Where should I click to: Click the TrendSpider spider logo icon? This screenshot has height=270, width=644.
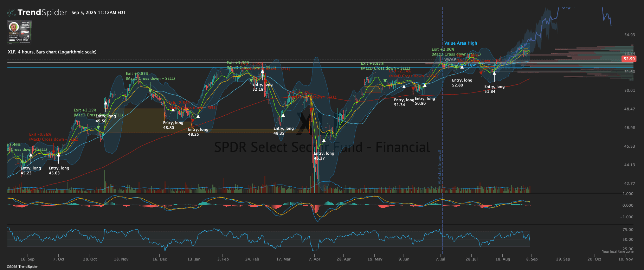click(x=11, y=13)
